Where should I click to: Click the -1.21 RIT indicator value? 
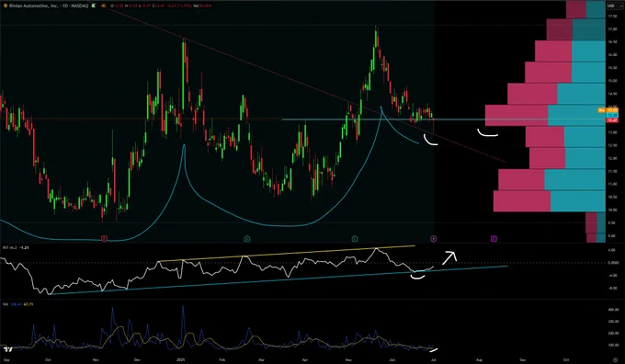point(25,247)
